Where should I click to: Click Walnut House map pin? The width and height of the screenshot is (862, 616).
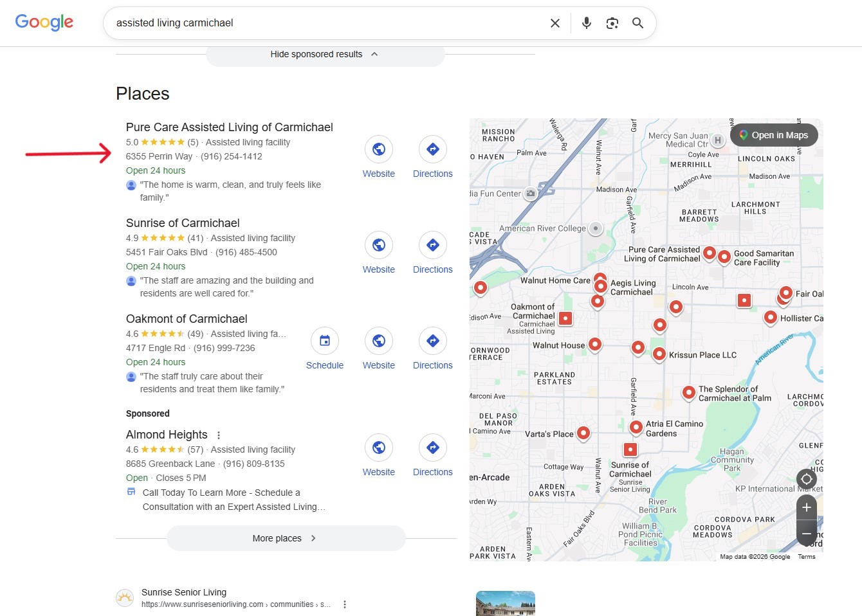596,345
